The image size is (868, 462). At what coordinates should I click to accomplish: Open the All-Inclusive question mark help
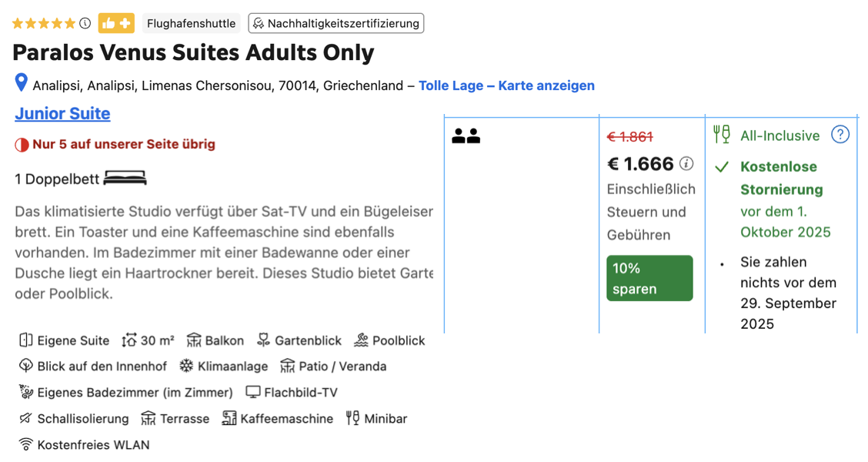pos(840,135)
